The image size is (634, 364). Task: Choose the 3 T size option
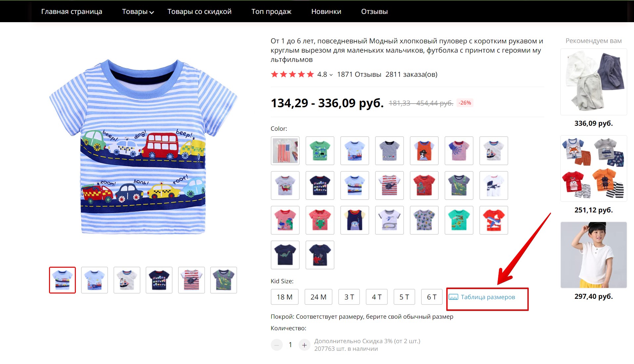click(x=349, y=297)
